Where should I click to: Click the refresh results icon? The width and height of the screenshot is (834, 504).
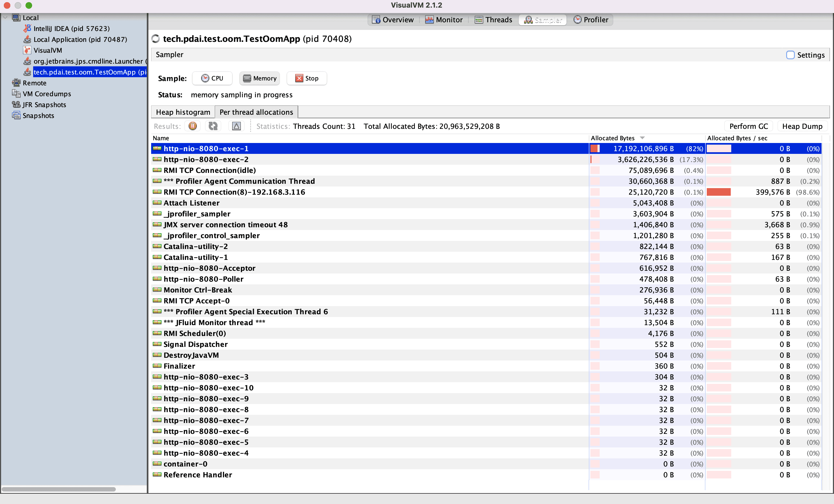tap(213, 126)
